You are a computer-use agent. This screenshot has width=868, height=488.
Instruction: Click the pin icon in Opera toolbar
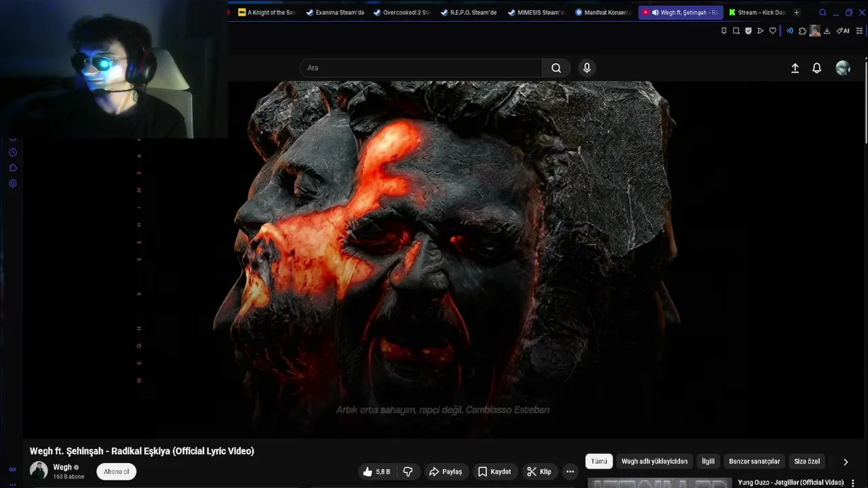pos(724,30)
